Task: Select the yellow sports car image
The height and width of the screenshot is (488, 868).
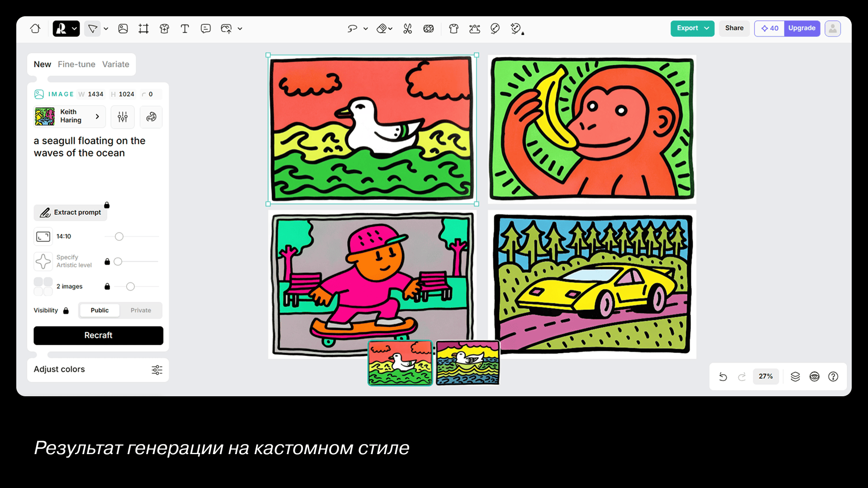Action: click(592, 284)
